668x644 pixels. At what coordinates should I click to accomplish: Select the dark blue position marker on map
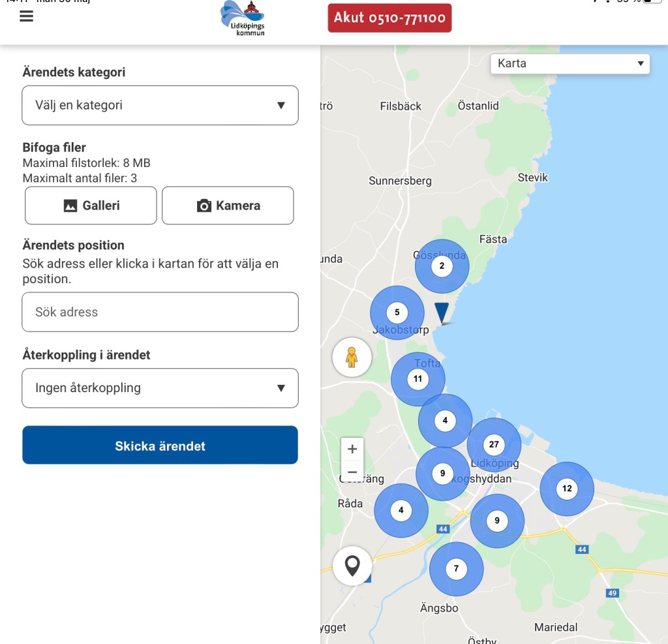tap(442, 313)
